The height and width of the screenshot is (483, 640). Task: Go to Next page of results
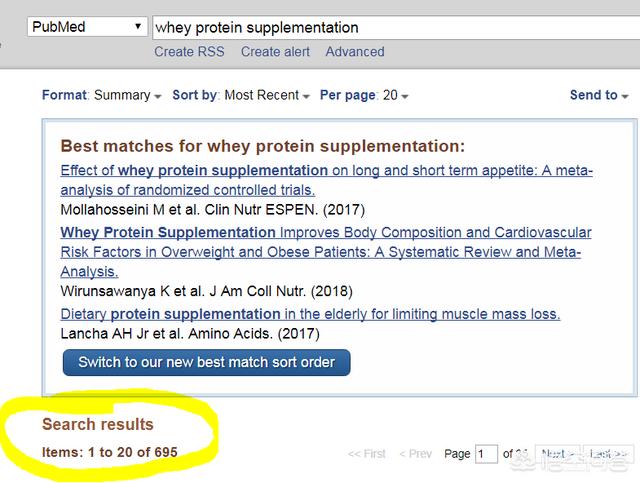[x=558, y=454]
